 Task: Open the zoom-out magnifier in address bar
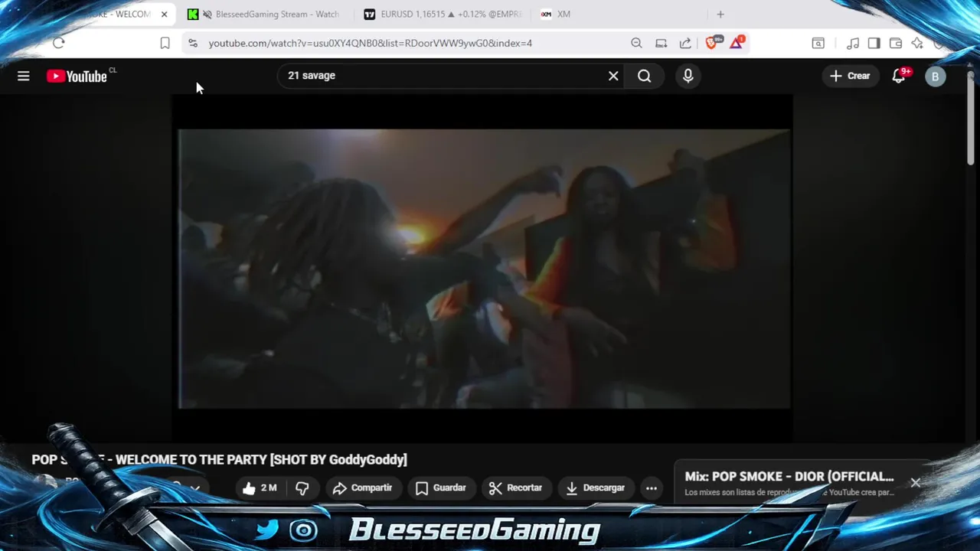tap(636, 43)
